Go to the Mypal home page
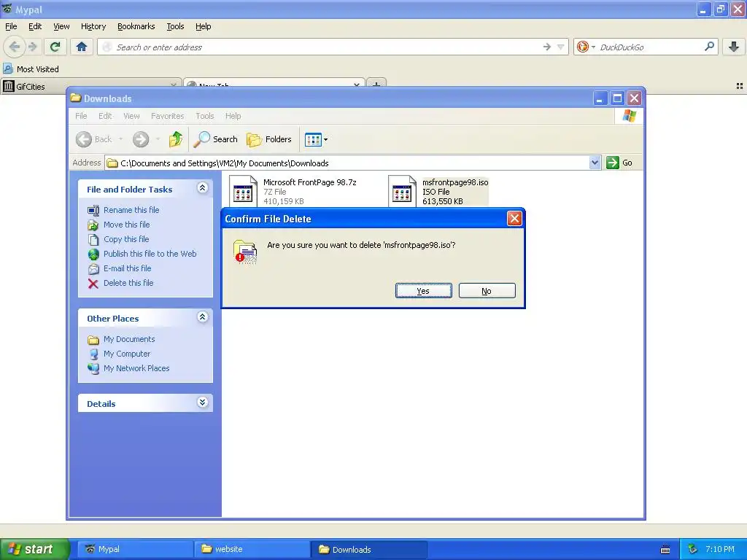 pos(82,47)
